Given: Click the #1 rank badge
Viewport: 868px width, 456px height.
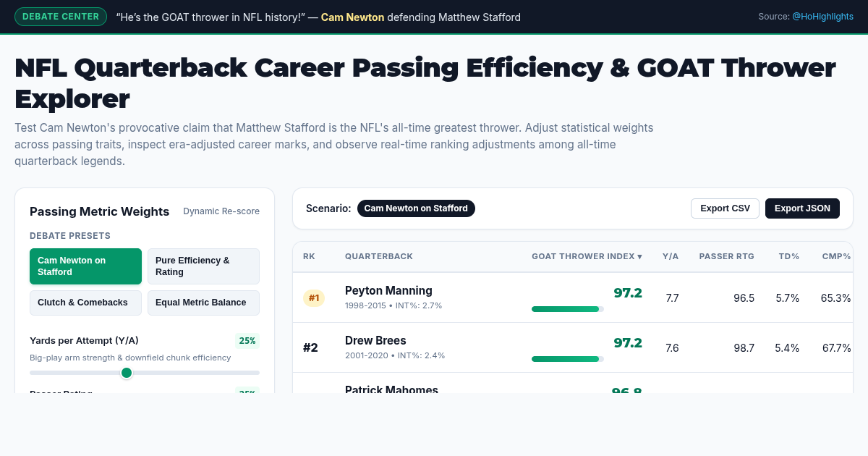Looking at the screenshot, I should pos(314,297).
